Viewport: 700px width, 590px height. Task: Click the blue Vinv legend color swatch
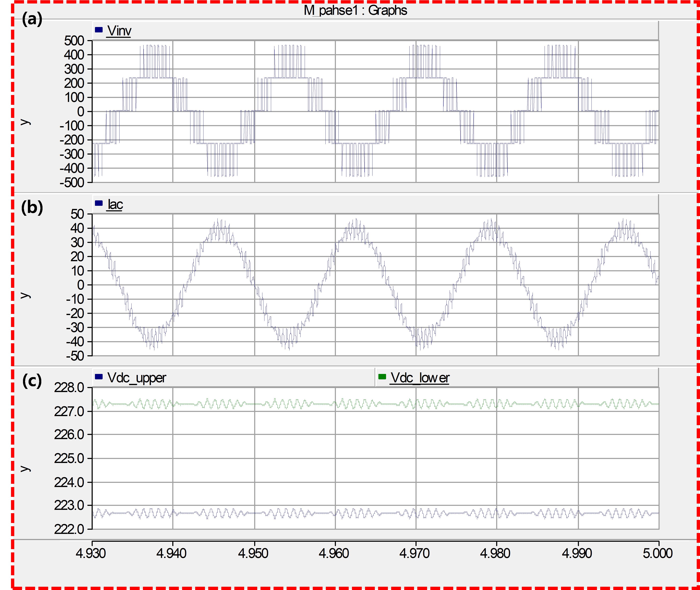[99, 30]
